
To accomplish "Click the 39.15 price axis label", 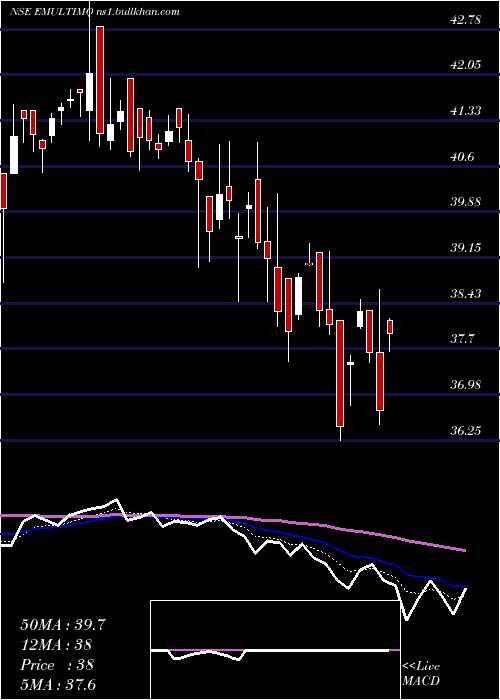I will 466,248.
